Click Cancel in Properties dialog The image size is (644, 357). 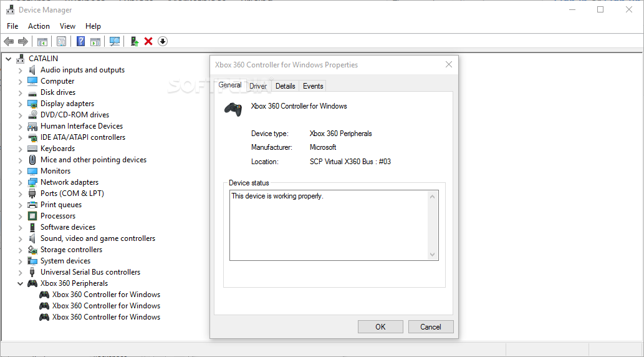tap(430, 327)
